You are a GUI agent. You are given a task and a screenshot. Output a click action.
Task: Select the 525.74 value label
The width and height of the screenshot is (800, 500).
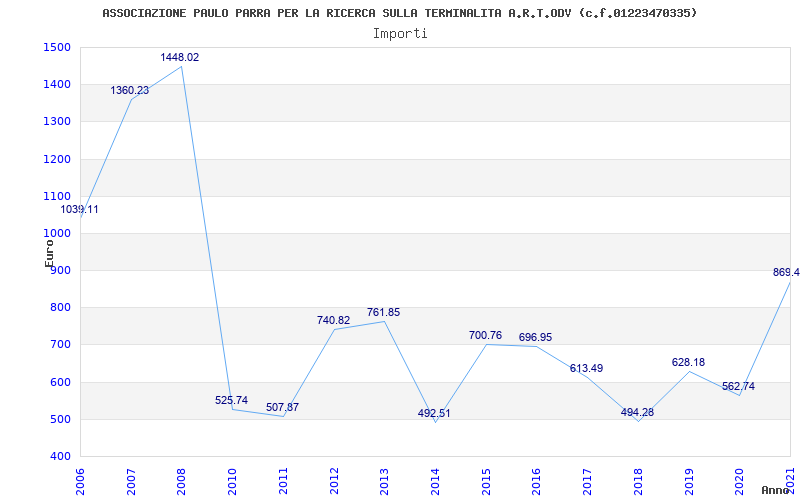tap(232, 401)
